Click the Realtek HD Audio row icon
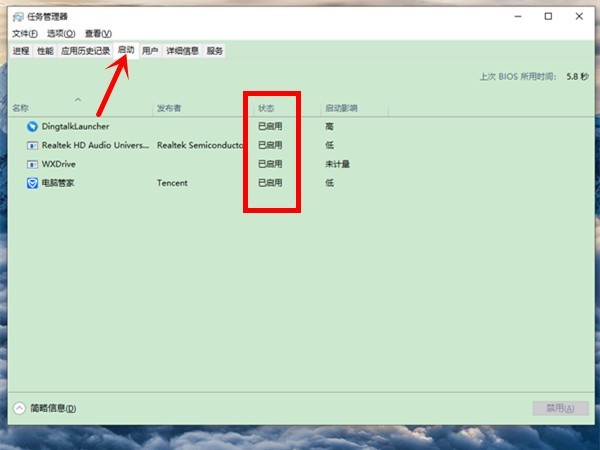 click(32, 145)
